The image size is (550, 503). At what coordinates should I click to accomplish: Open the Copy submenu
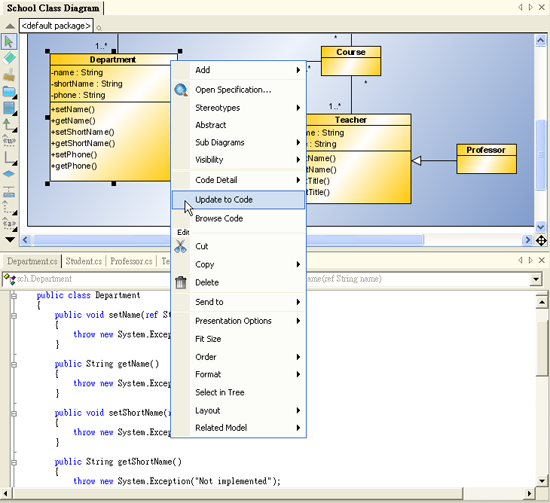coord(239,264)
